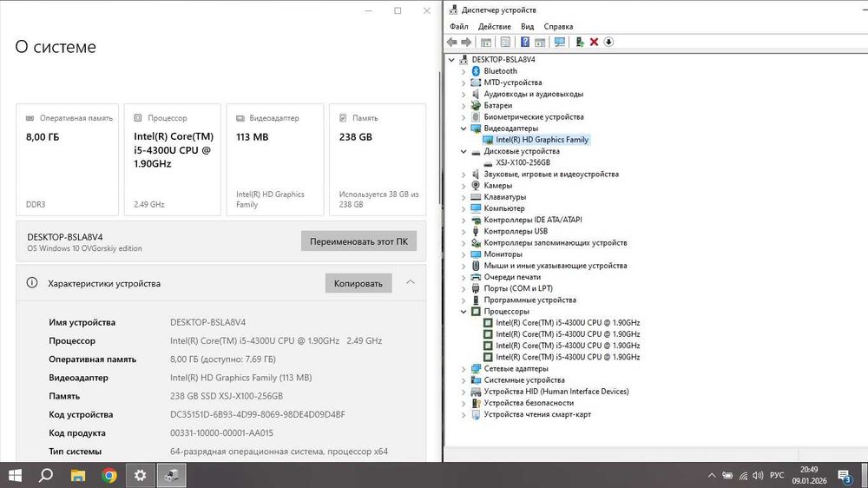The width and height of the screenshot is (868, 488).
Task: Click the red X Uninstall device icon
Action: (594, 42)
